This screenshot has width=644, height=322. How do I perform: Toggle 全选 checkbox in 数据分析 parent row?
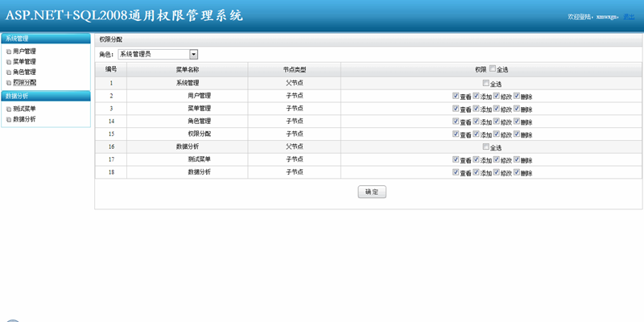point(486,147)
